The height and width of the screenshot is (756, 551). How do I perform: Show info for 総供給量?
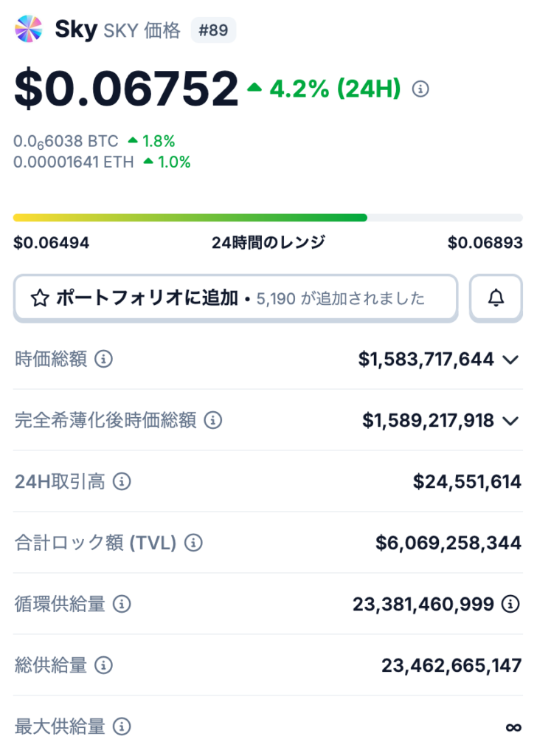pyautogui.click(x=104, y=665)
